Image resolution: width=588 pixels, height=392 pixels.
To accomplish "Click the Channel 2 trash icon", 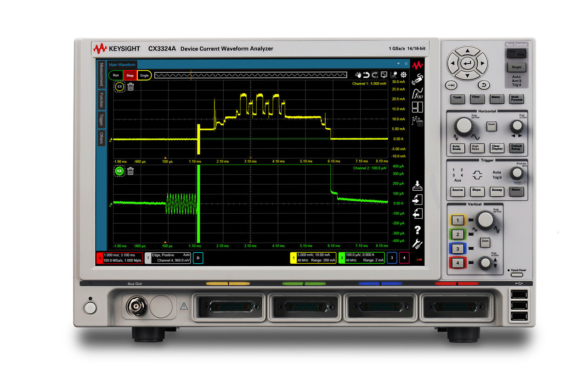I will point(130,171).
